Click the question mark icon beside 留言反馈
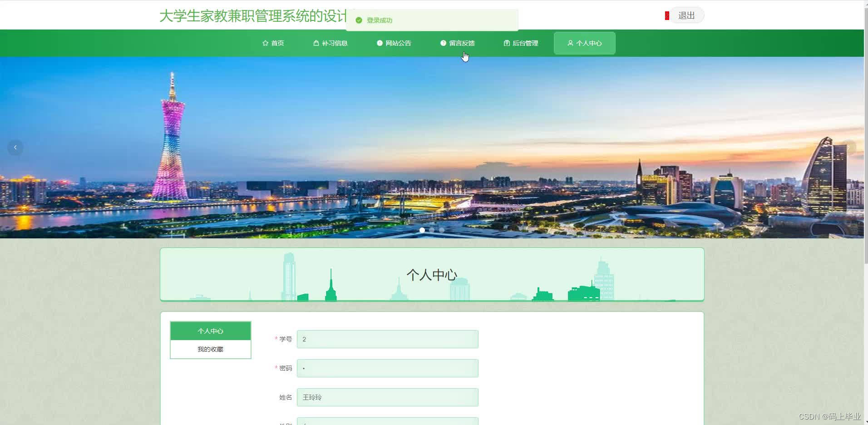Viewport: 868px width, 425px height. pos(444,43)
